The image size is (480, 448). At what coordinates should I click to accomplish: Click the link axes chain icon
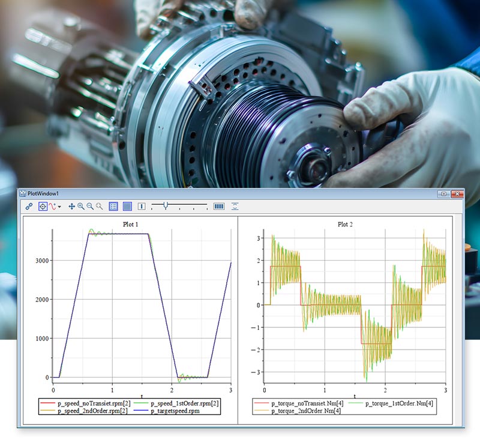29,206
